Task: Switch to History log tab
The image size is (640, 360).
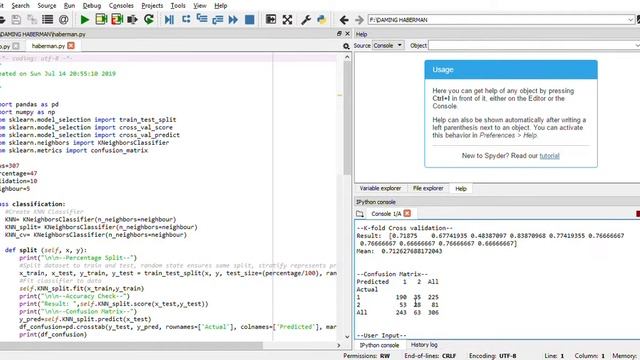Action: (x=424, y=345)
